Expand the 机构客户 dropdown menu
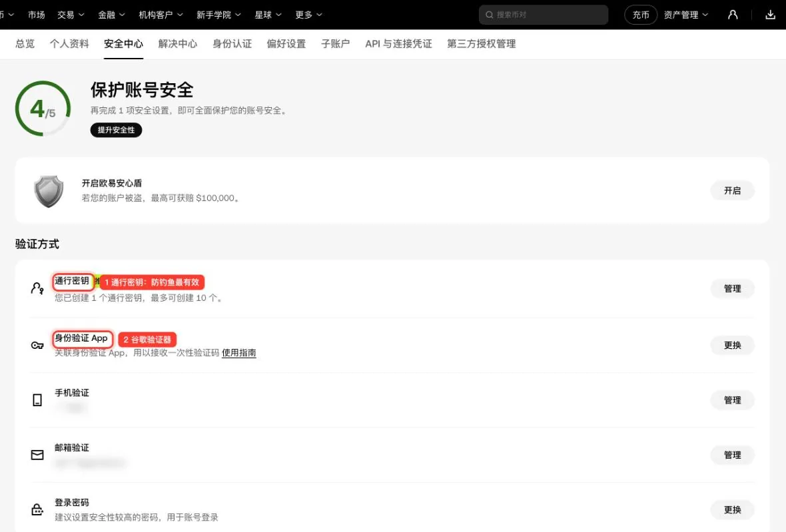786x532 pixels. 161,15
